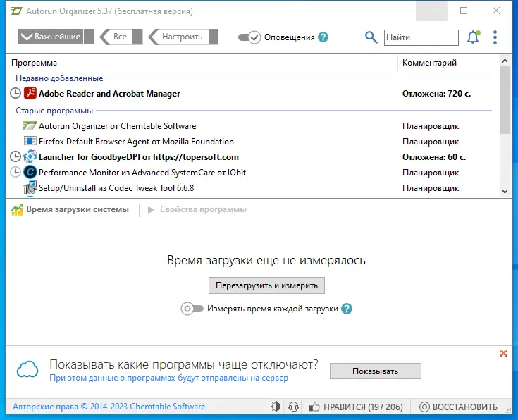Click the Advanced SystemCare round icon
This screenshot has height=420, width=518.
click(x=30, y=172)
